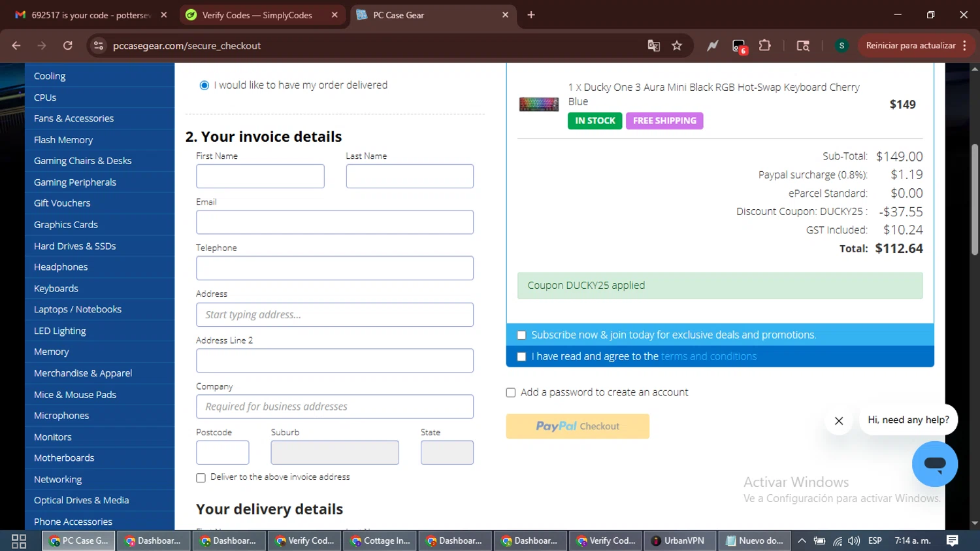
Task: Select 'I would like to have my order delivered'
Action: pyautogui.click(x=204, y=86)
